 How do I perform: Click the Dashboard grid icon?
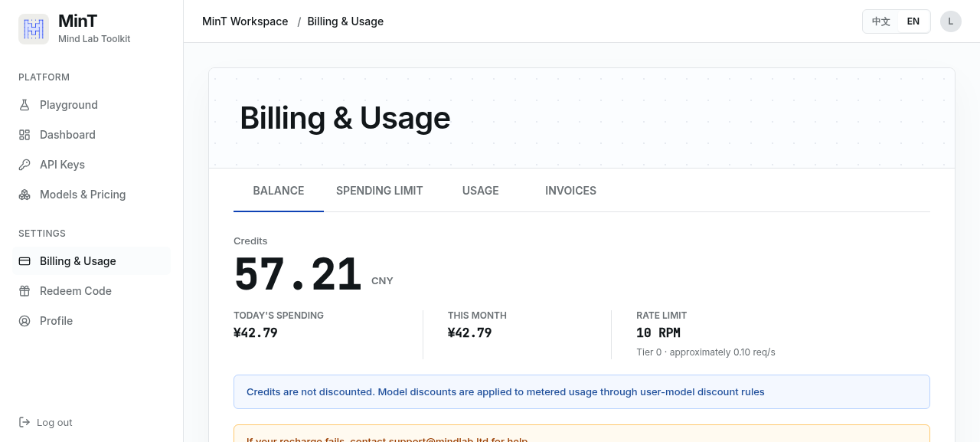coord(24,135)
